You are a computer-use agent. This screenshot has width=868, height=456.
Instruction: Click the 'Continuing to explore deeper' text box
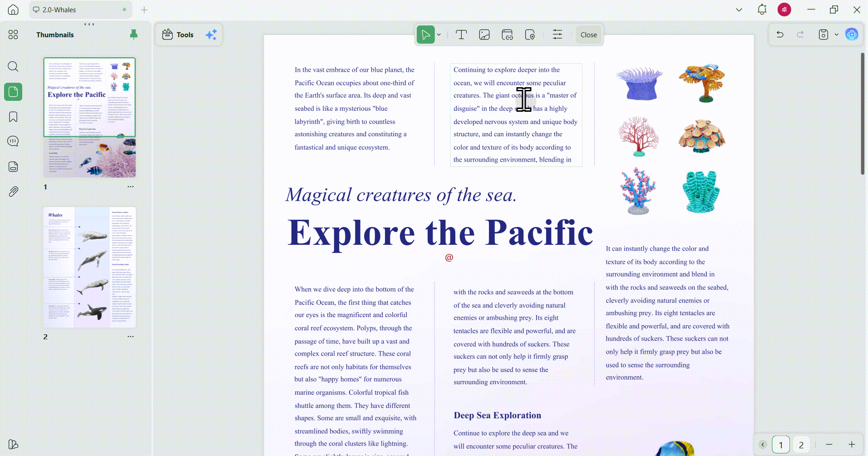point(516,115)
